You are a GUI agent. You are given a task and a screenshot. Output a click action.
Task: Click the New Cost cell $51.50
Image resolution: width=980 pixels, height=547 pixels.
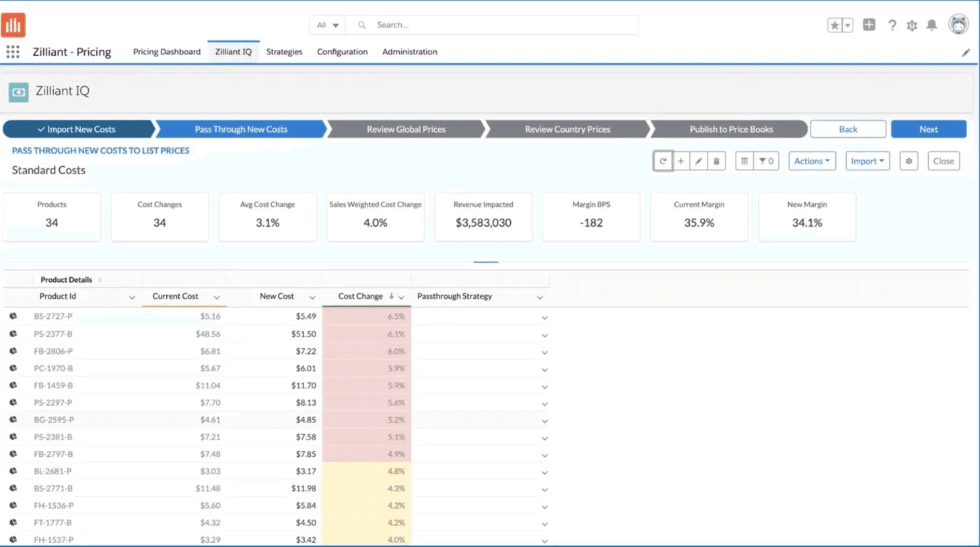pyautogui.click(x=275, y=334)
